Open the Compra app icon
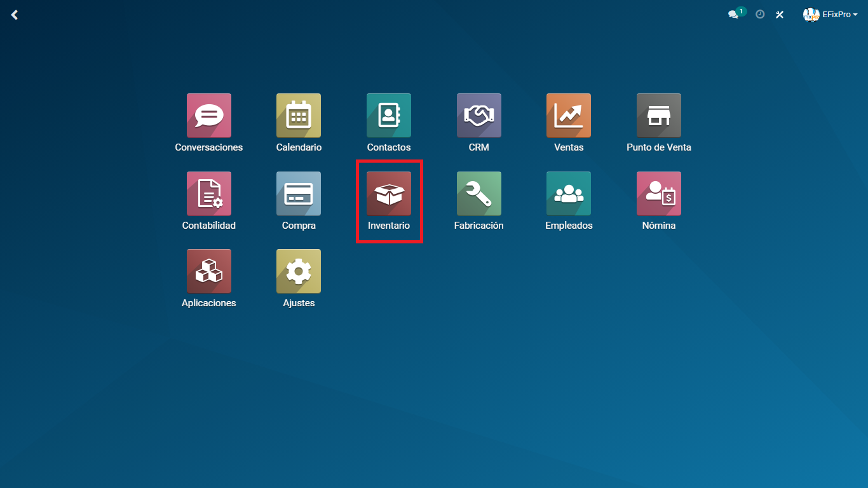Image resolution: width=868 pixels, height=488 pixels. tap(299, 194)
